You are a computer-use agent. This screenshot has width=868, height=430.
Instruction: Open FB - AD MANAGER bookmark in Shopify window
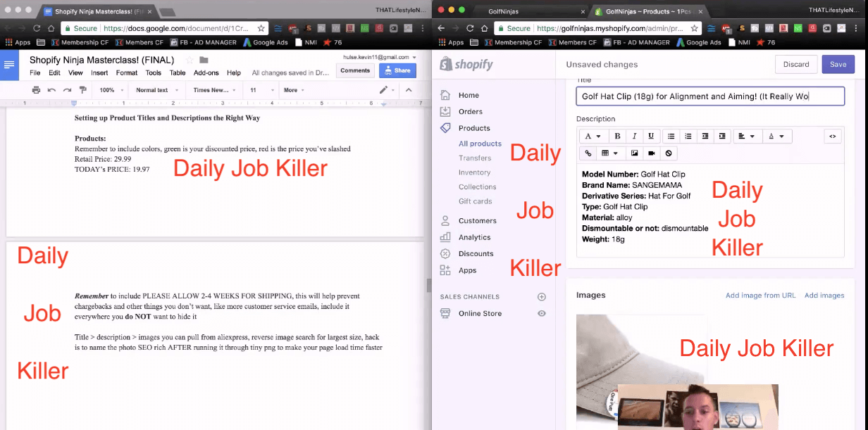click(x=635, y=42)
